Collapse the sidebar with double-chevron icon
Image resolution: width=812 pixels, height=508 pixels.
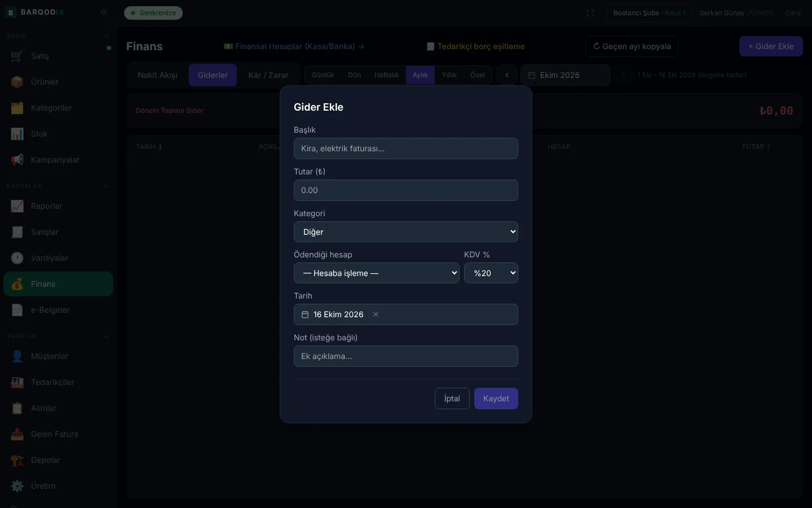coord(104,12)
